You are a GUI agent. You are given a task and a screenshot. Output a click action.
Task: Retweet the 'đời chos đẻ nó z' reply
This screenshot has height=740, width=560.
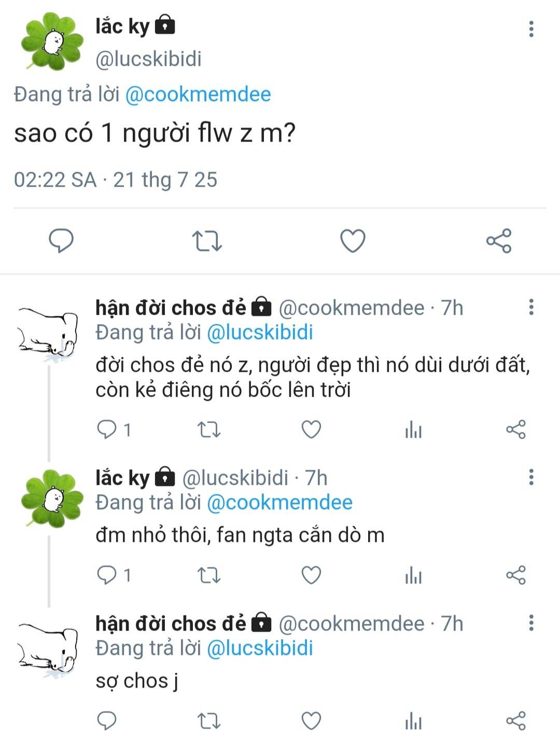pos(209,430)
